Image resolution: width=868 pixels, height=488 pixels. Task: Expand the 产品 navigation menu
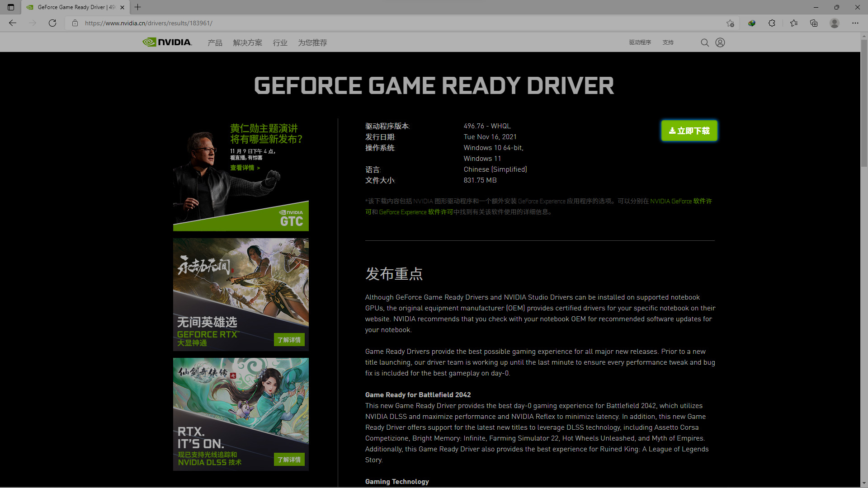[215, 42]
